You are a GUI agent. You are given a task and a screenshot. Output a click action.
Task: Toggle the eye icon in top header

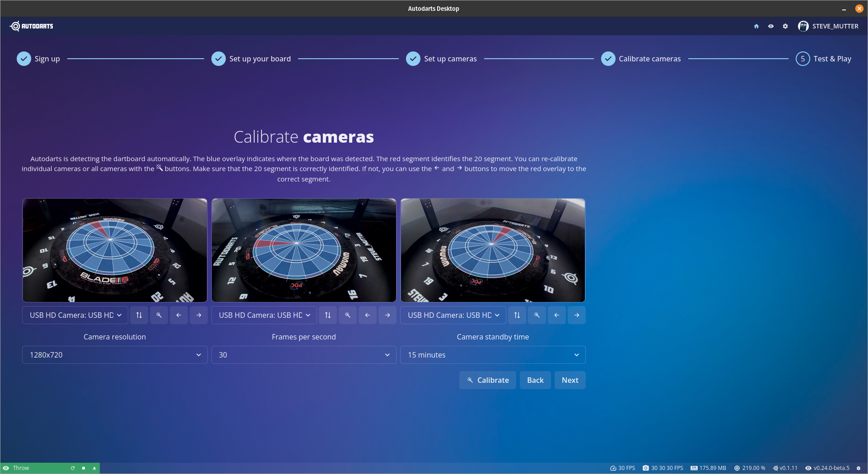(771, 26)
